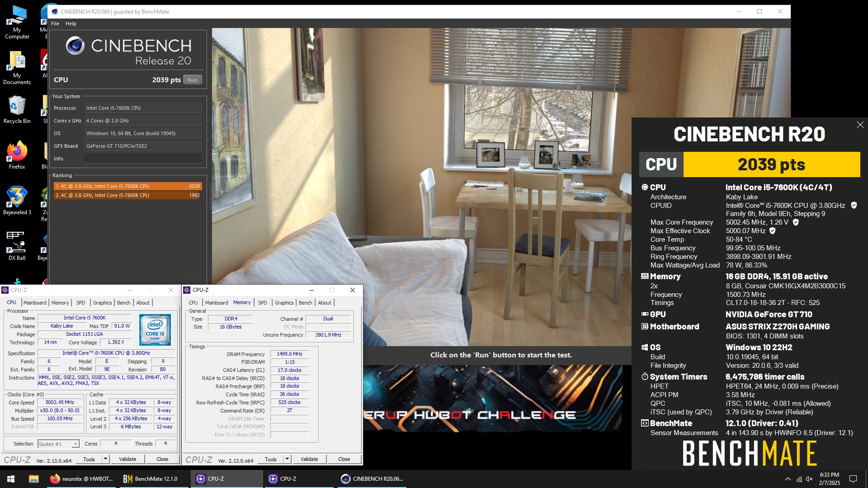Launch DX Ball desktop shortcut
This screenshot has width=868, height=488.
point(17,246)
